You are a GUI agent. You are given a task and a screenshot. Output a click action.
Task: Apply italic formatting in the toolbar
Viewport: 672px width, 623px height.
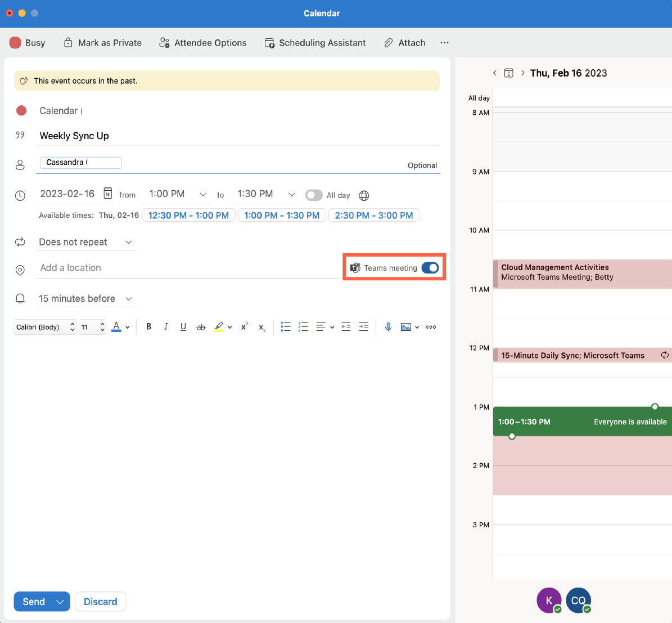pos(166,327)
